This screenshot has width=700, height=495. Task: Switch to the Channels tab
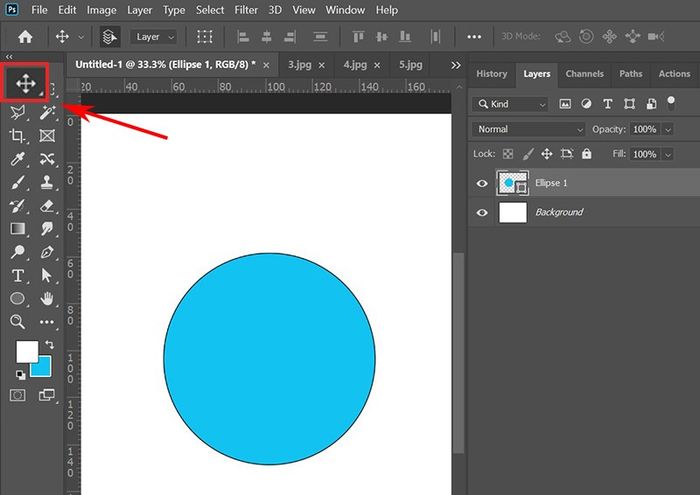coord(584,74)
